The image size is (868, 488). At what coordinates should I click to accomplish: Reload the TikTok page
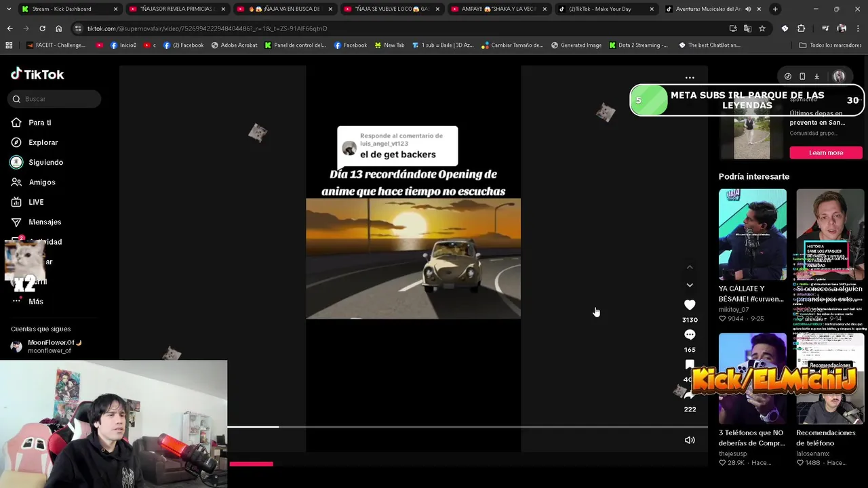pyautogui.click(x=42, y=28)
